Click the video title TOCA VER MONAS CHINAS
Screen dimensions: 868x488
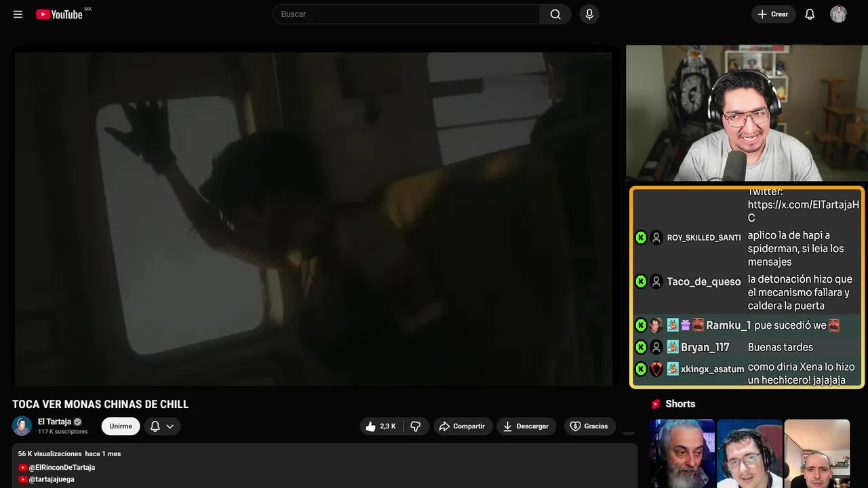[x=100, y=405]
